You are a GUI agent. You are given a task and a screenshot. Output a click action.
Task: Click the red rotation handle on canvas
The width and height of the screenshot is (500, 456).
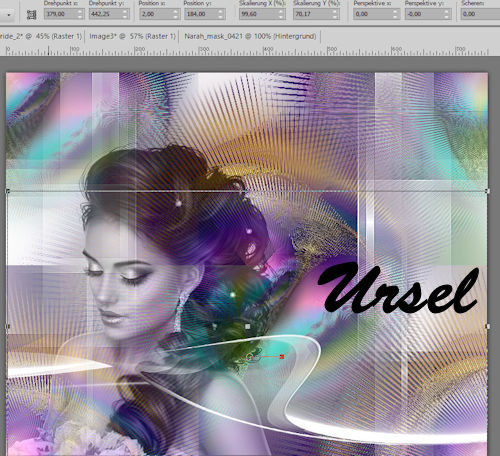point(282,357)
